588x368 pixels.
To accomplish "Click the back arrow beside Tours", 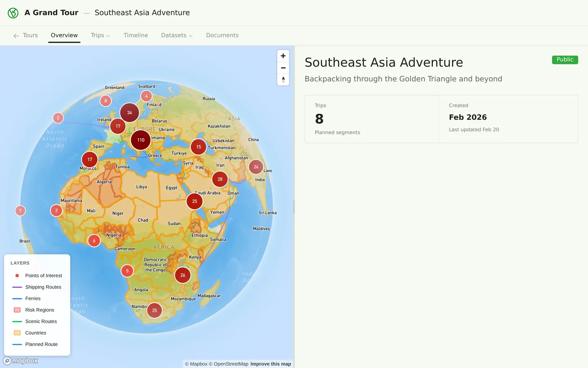I will coord(16,36).
